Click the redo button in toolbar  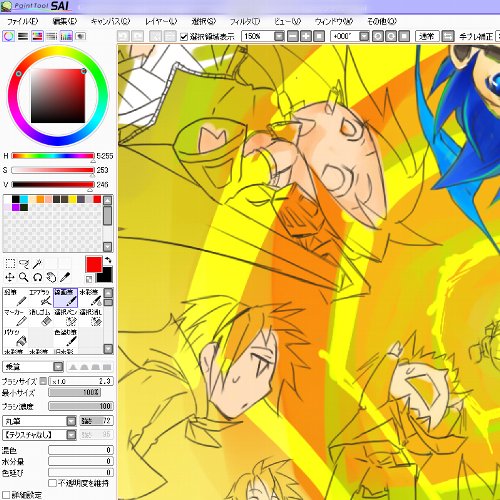(137, 36)
